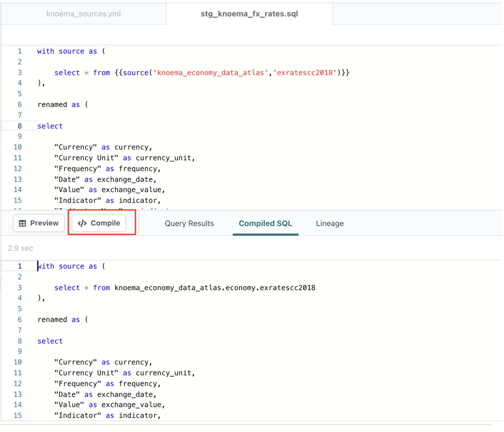This screenshot has width=504, height=432.
Task: Click exchange_date alias in the compiled SQL output
Action: coord(126,394)
